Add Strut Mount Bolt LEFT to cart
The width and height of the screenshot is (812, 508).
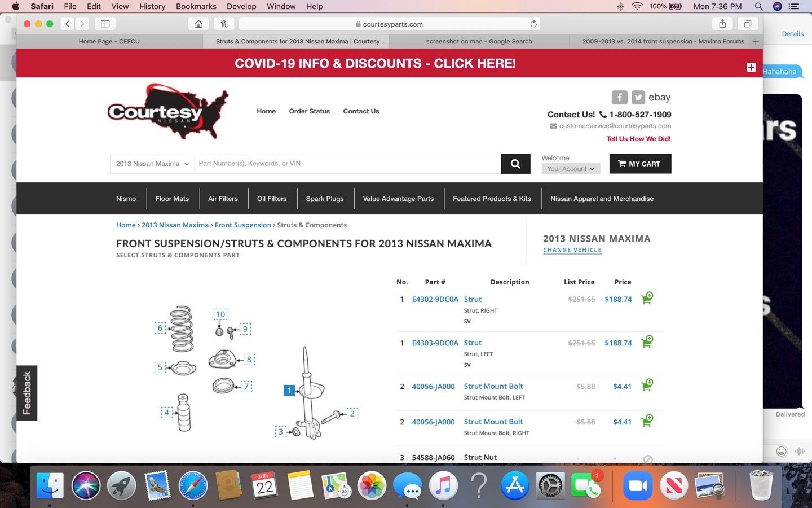pos(647,386)
